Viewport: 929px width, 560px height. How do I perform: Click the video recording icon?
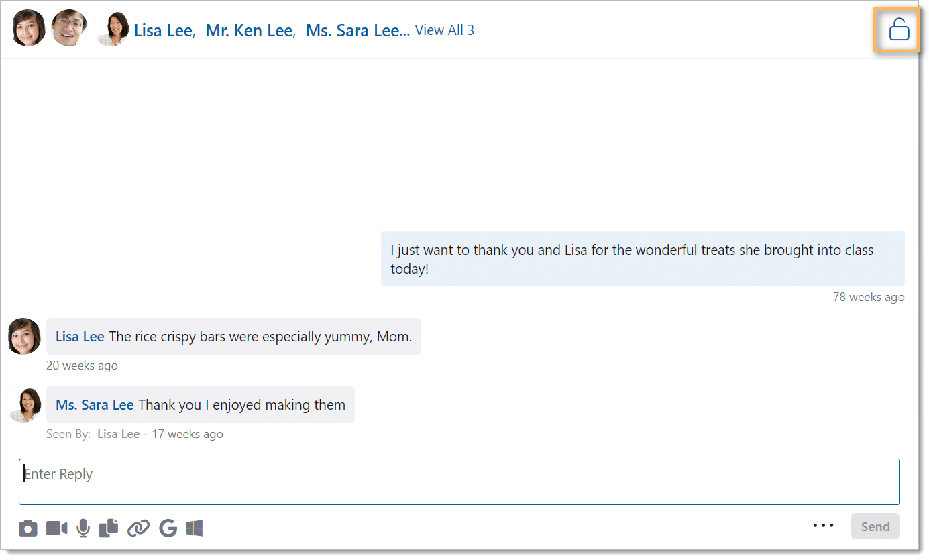tap(56, 528)
